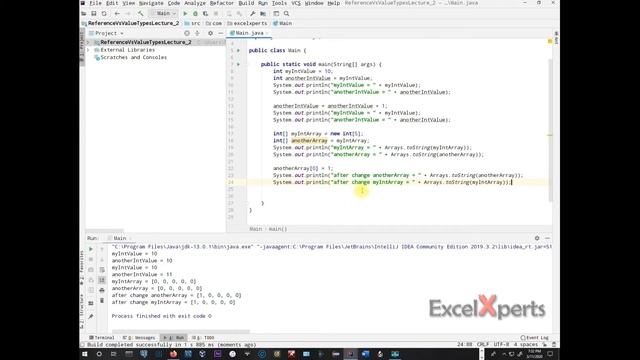Click the Run with Coverage icon

(x=205, y=13)
